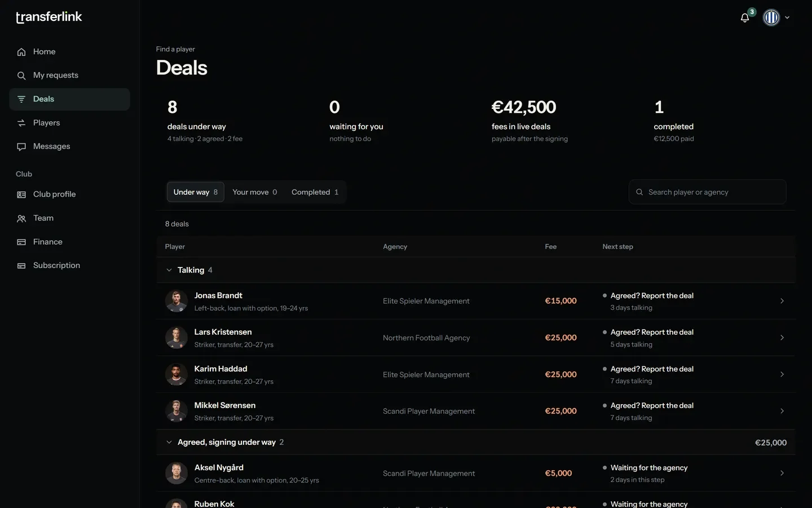Click the Finance card icon
Viewport: 812px width, 508px height.
click(21, 242)
